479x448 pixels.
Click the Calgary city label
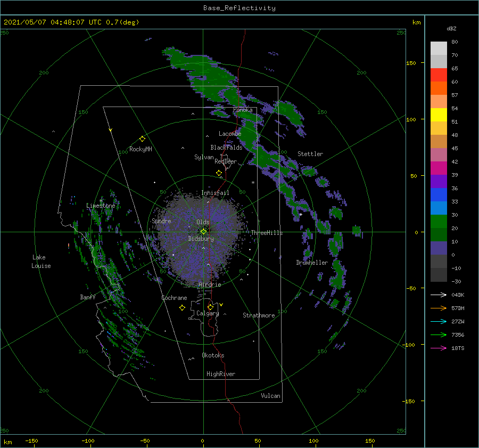tap(208, 313)
